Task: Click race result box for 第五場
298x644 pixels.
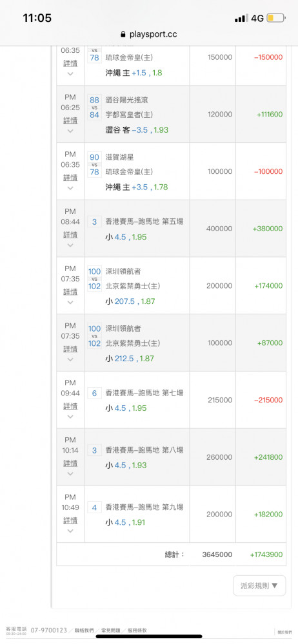Action: [x=94, y=222]
